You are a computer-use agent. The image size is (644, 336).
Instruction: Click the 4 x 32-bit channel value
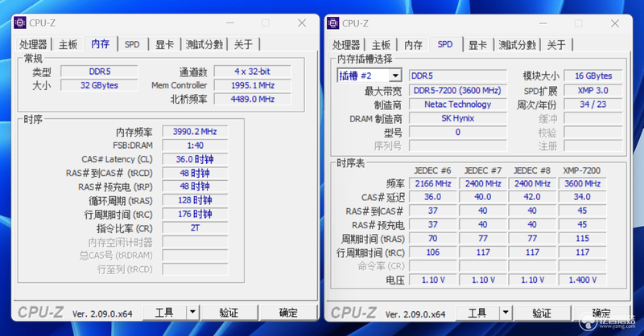pyautogui.click(x=253, y=72)
